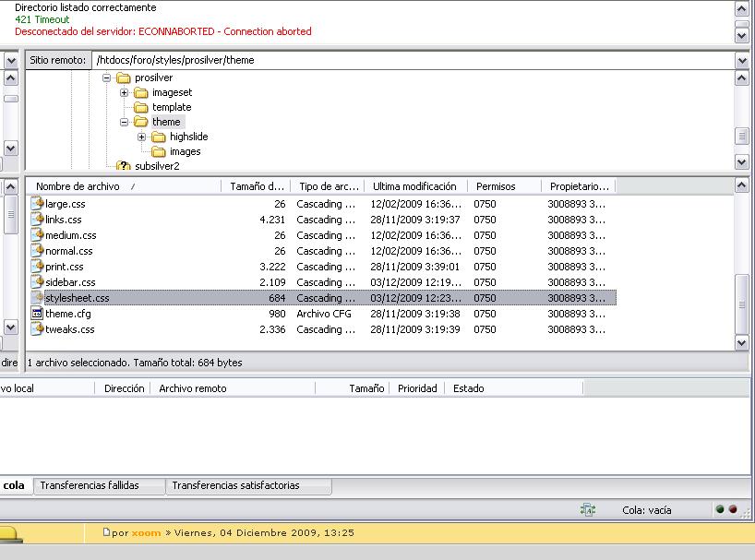The width and height of the screenshot is (755, 560).
Task: Sort files by Permisos column
Action: coord(505,186)
